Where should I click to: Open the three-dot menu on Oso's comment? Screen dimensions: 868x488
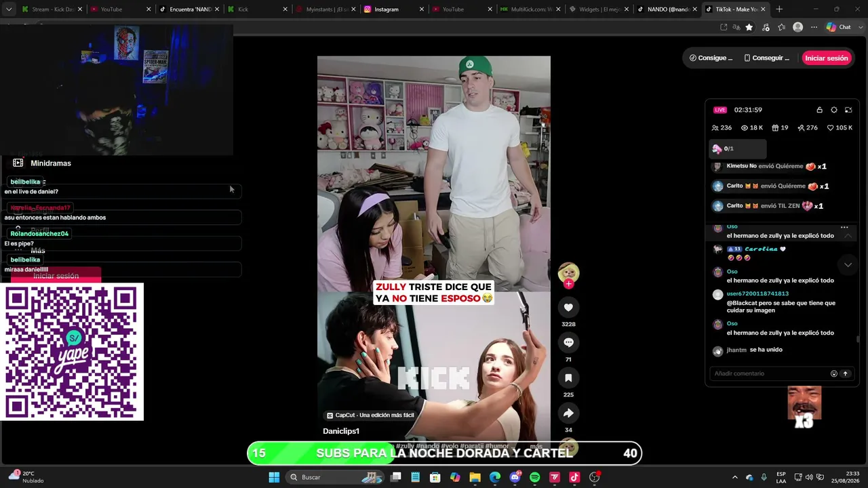[x=844, y=227]
